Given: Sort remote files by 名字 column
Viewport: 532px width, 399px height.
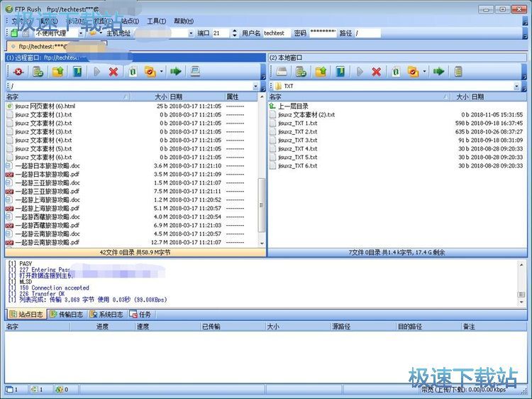Looking at the screenshot, I should coord(67,97).
